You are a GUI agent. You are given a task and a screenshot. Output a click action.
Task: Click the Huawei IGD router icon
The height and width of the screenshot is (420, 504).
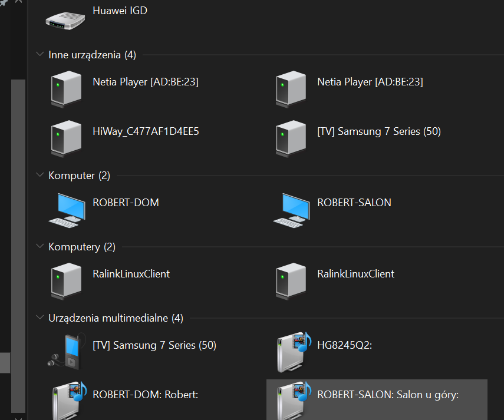(x=65, y=20)
